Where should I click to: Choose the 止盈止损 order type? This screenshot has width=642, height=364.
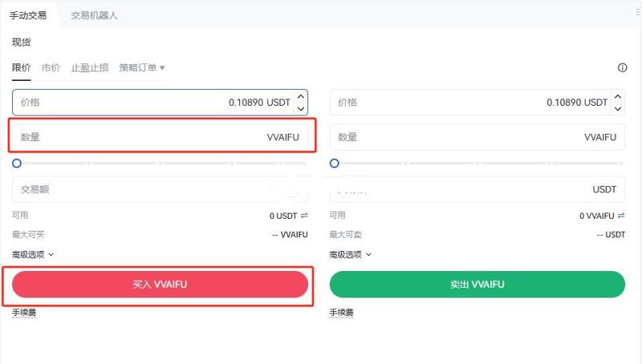[x=90, y=68]
